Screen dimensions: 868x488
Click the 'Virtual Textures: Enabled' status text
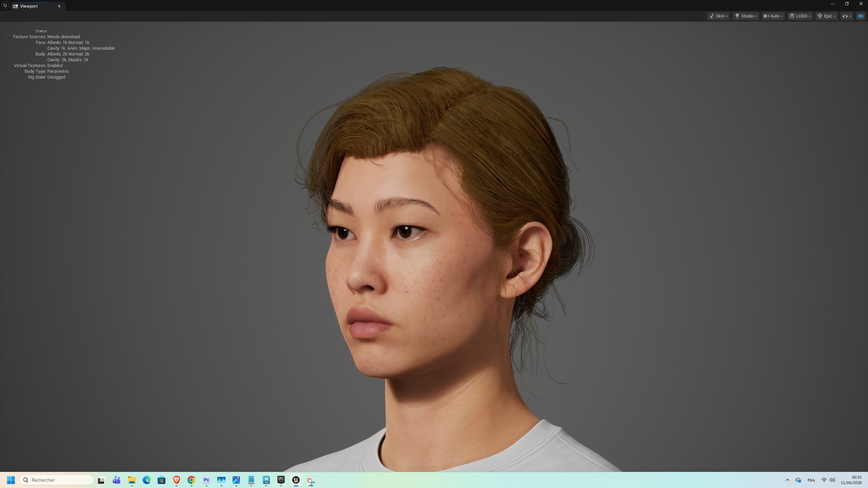click(x=38, y=66)
